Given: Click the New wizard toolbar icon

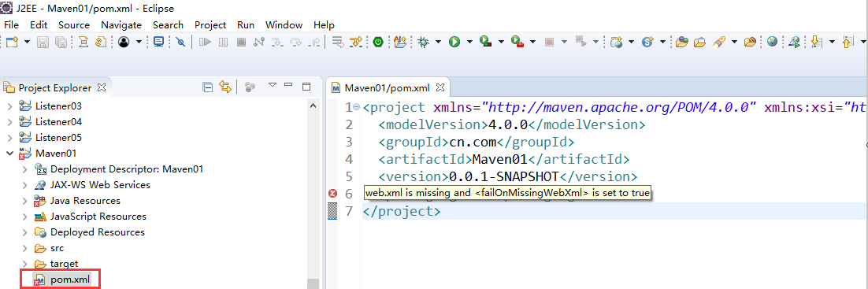Looking at the screenshot, I should click(x=12, y=42).
